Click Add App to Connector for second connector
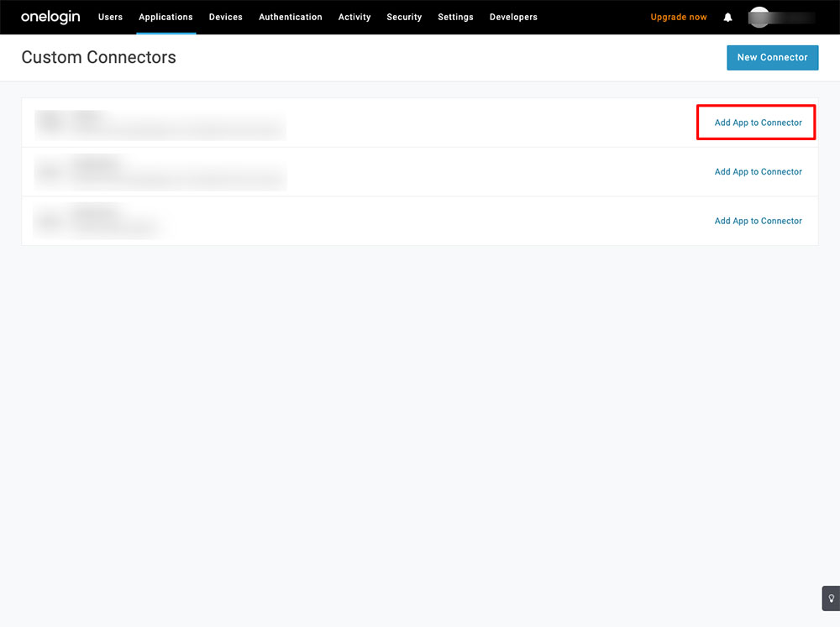 point(758,172)
